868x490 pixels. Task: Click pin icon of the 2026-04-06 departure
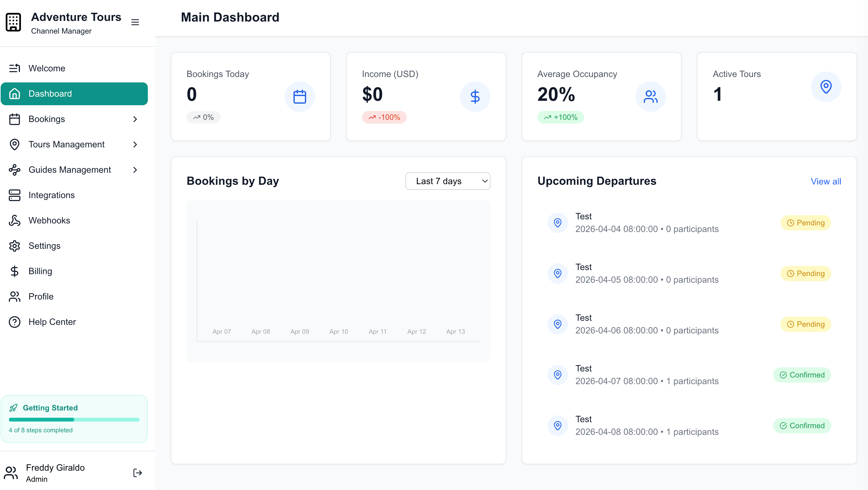click(x=558, y=324)
